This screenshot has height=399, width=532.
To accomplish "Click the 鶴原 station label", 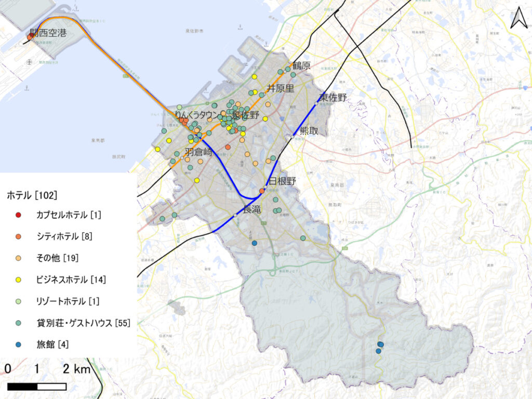I will coord(302,65).
